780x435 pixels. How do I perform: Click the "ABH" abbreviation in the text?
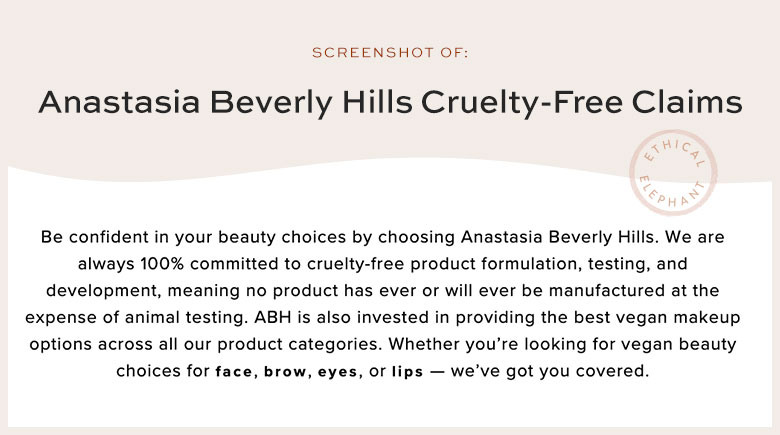(364, 317)
